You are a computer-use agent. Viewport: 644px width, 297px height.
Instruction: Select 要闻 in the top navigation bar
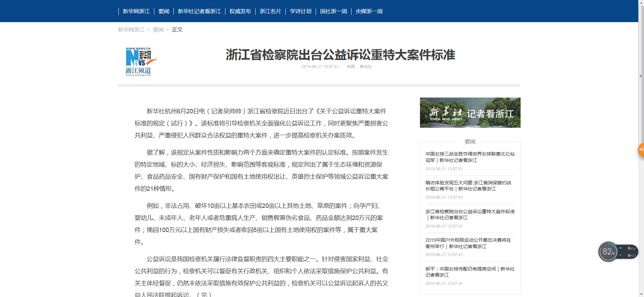coord(164,11)
